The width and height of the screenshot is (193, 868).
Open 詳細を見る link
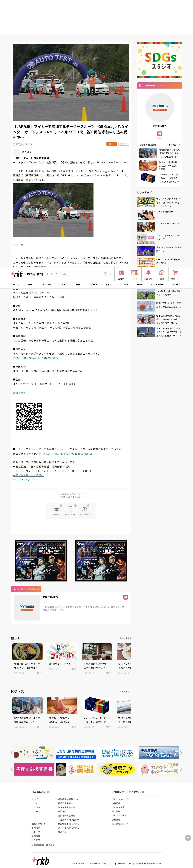(x=19, y=393)
